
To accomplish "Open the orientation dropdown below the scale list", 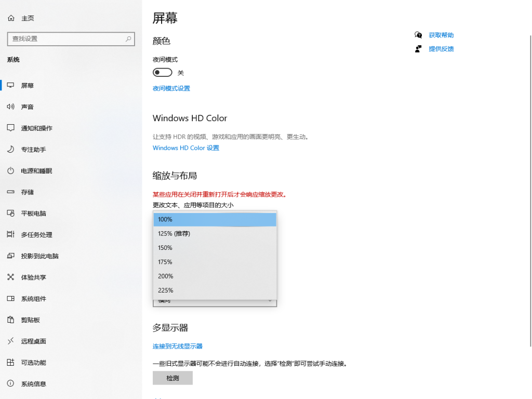I will point(215,303).
